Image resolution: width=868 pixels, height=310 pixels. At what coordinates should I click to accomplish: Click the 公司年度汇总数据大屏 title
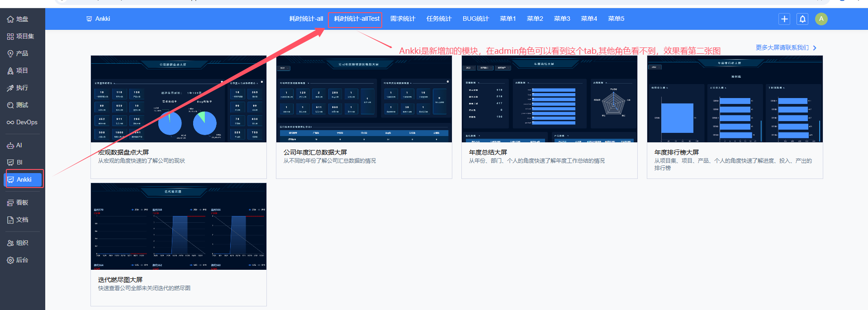coord(315,152)
